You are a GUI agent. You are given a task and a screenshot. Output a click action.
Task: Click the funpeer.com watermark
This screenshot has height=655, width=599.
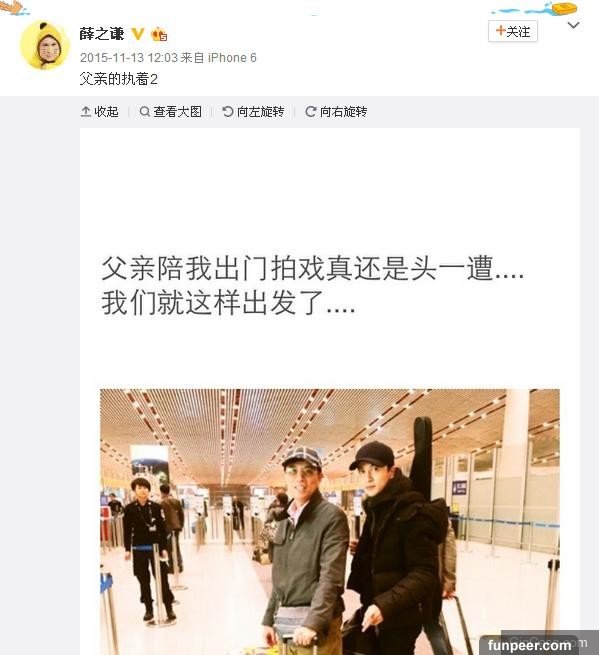529,645
